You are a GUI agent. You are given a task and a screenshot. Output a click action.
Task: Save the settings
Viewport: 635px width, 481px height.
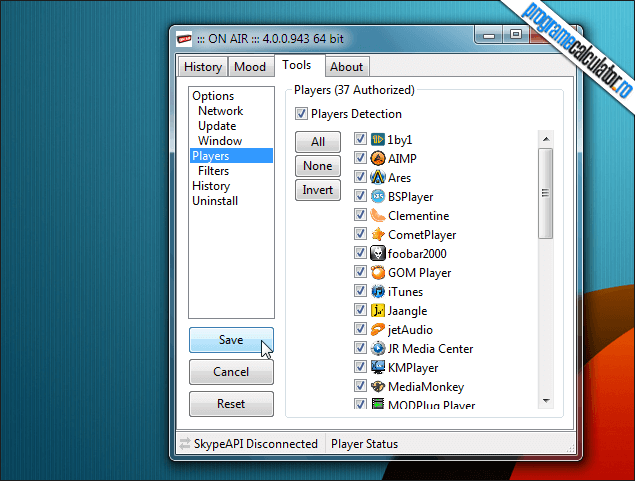pyautogui.click(x=231, y=340)
